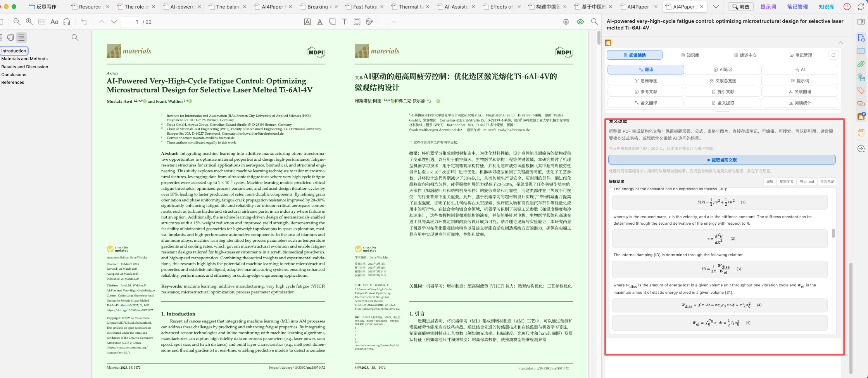The height and width of the screenshot is (378, 868).
Task: Click the 阅读统计 button
Action: [x=799, y=103]
